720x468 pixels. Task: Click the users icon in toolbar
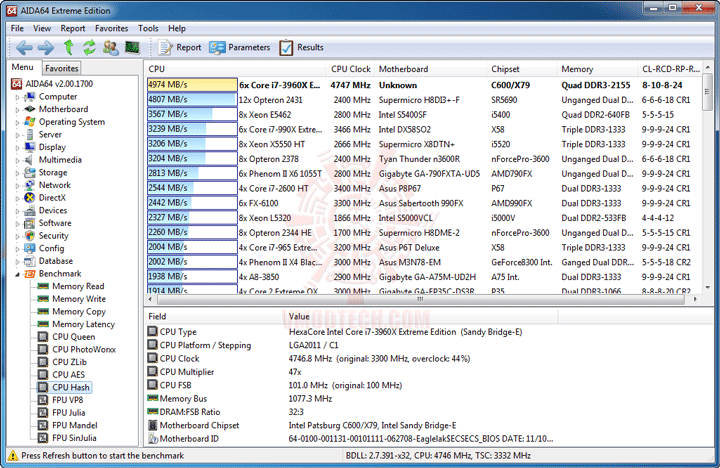[111, 47]
